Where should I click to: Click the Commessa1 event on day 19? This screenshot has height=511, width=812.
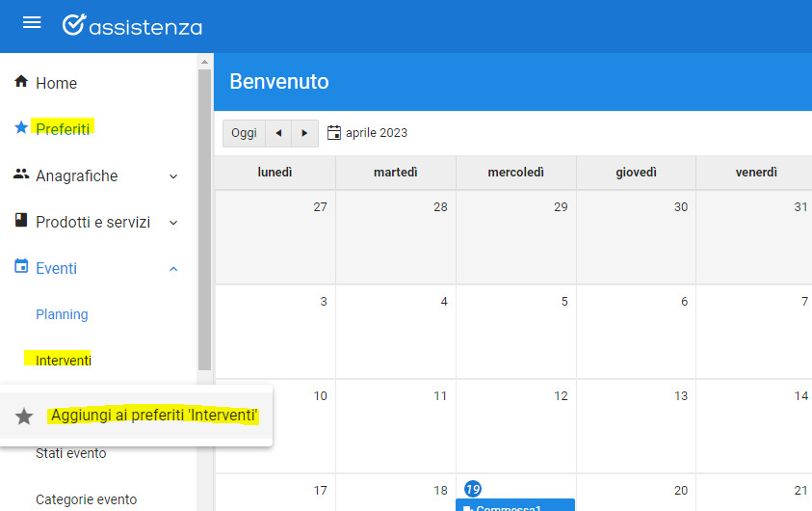pyautogui.click(x=515, y=505)
